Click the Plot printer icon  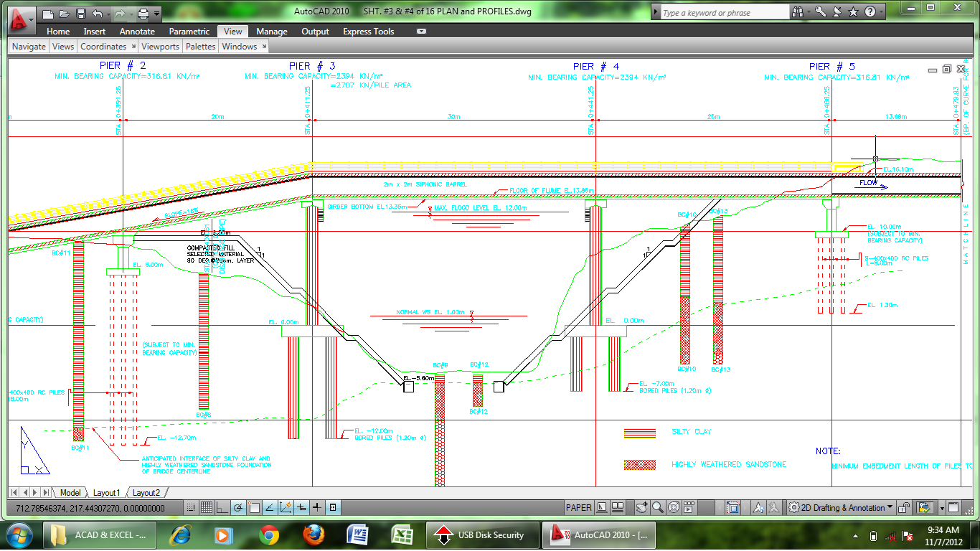[x=143, y=14]
